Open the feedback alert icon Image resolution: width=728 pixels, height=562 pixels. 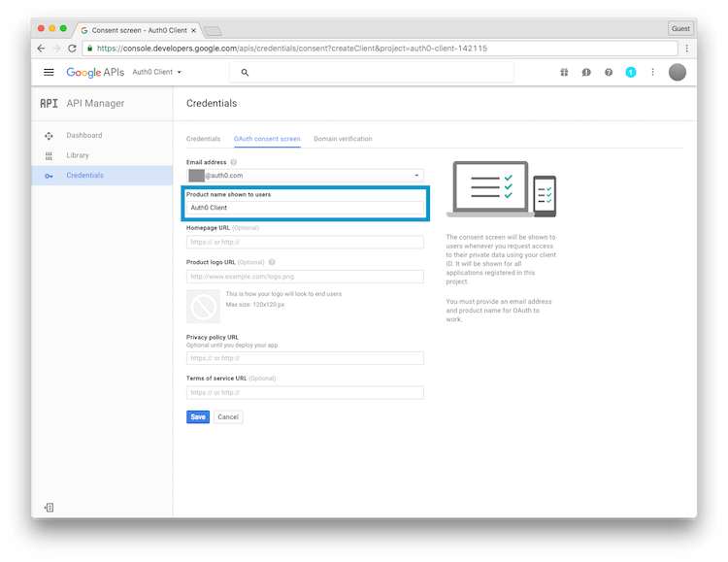[x=586, y=72]
